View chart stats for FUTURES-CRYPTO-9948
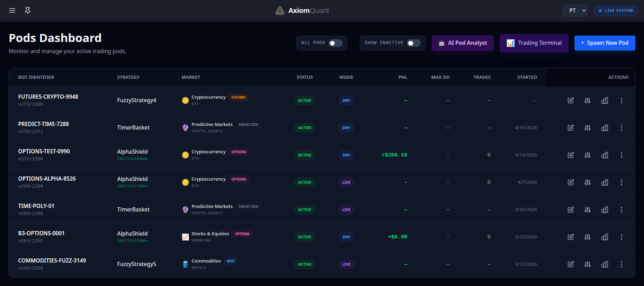 (605, 100)
